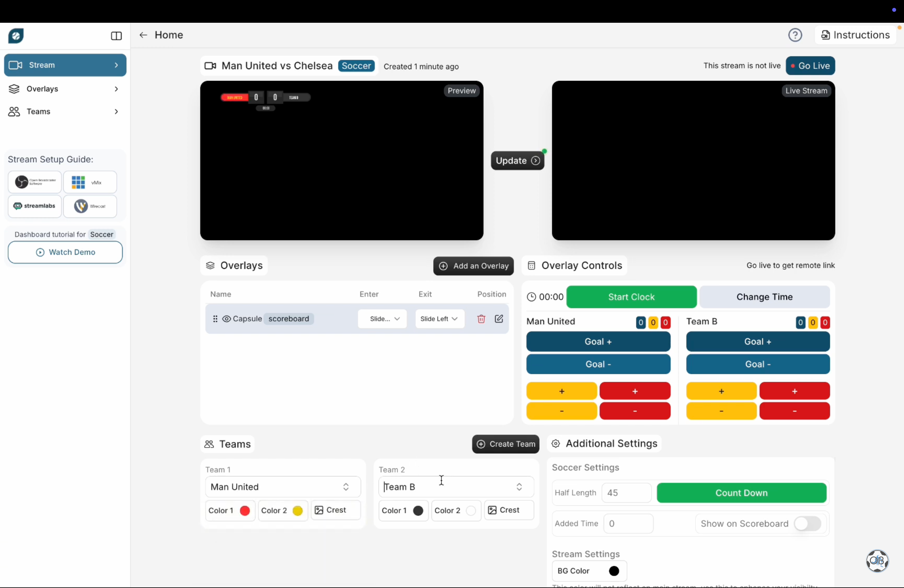The height and width of the screenshot is (588, 904).
Task: Open the Exit animation Slide Left dropdown
Action: 440,319
